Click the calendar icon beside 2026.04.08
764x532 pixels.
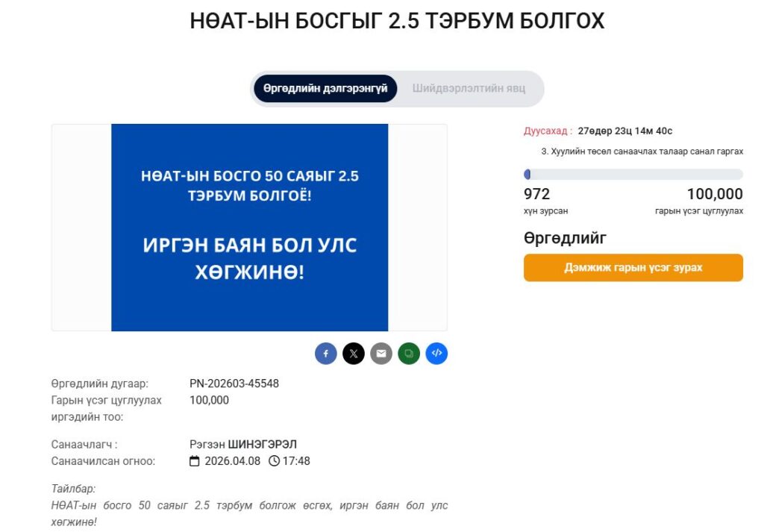[195, 461]
